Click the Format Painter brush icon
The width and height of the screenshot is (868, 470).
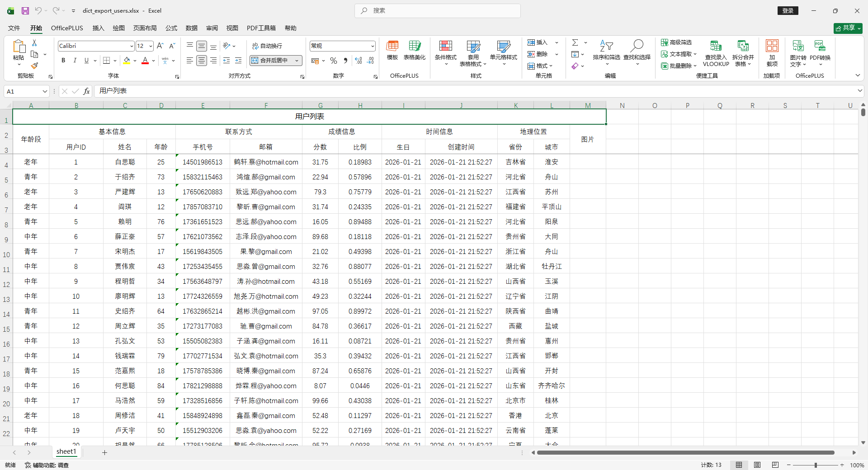click(34, 66)
